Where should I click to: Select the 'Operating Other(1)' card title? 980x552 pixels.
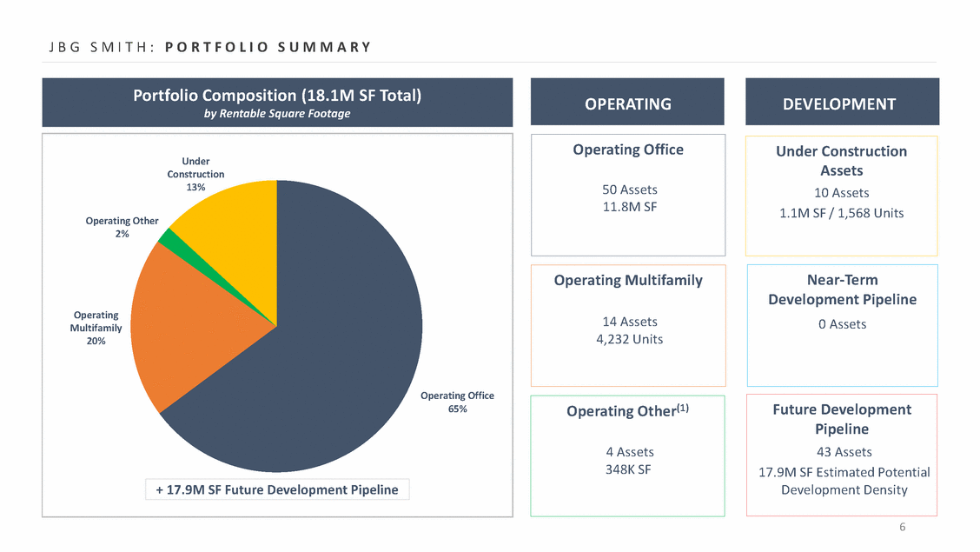(628, 410)
